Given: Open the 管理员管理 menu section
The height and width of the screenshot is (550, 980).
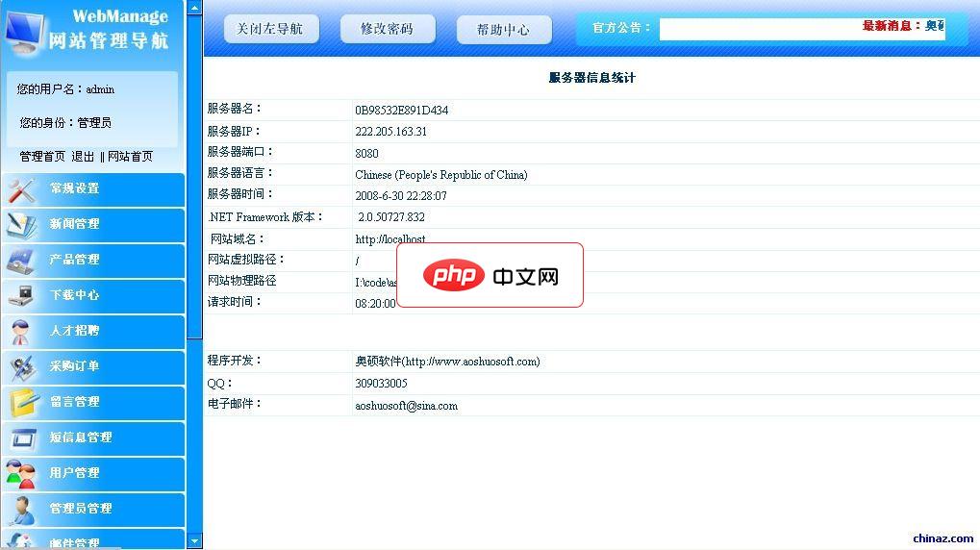Looking at the screenshot, I should (93, 511).
